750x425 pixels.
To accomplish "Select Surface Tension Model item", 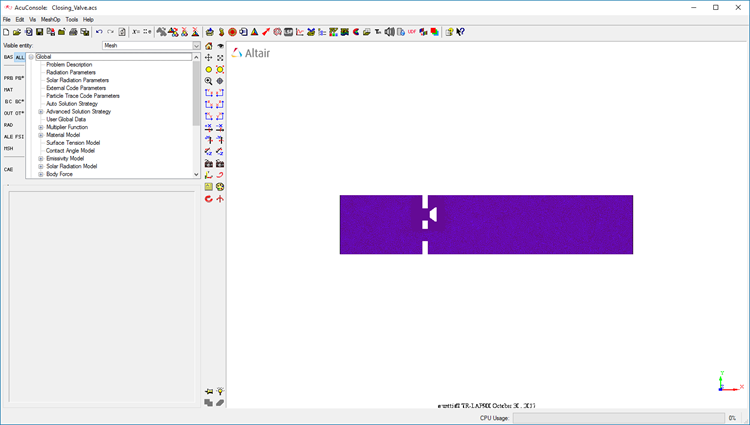I will coord(73,142).
